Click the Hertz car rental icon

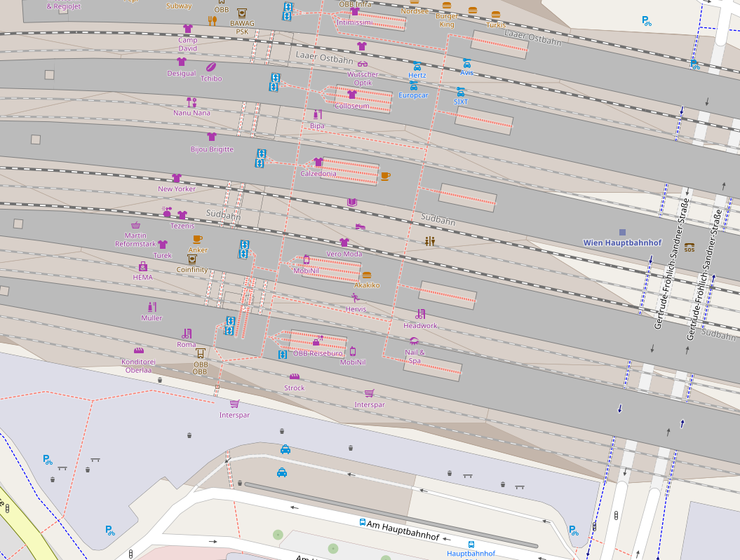point(417,65)
